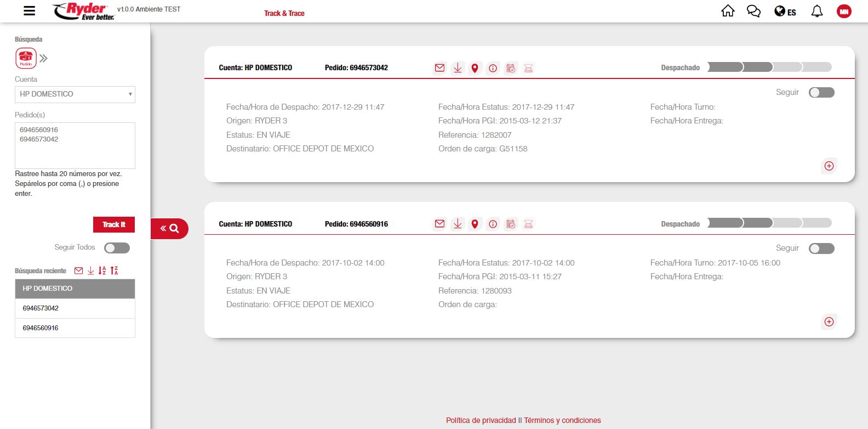Expand the search type double chevron

point(44,58)
